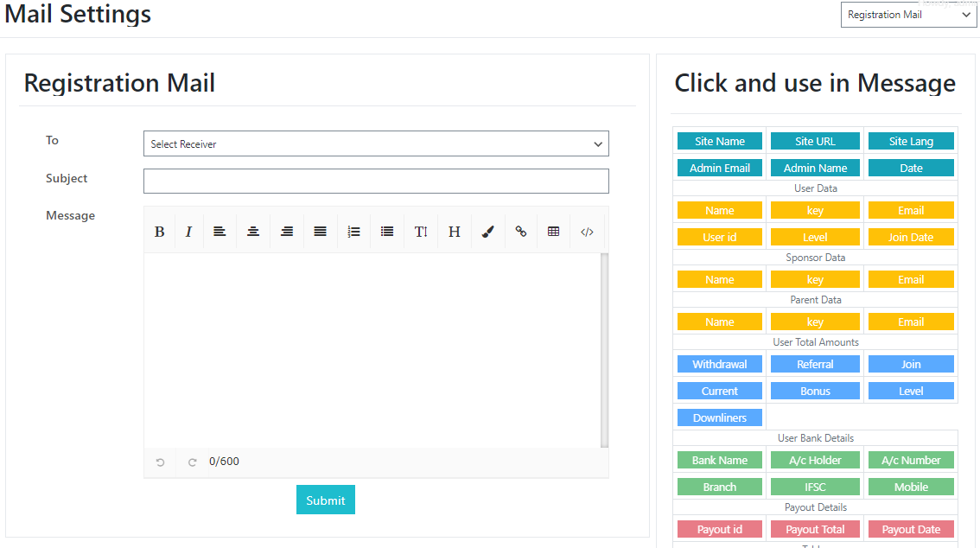Select center alignment in the editor toolbar

pyautogui.click(x=253, y=231)
